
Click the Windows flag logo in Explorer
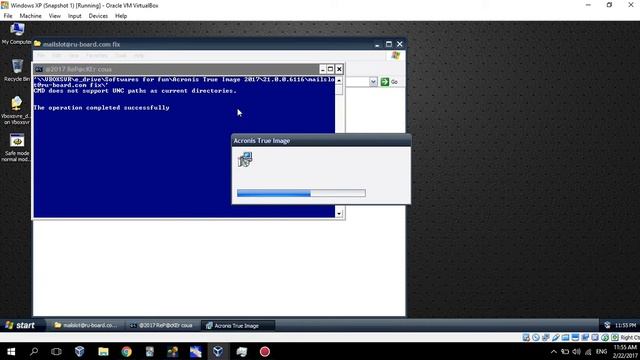[395, 56]
